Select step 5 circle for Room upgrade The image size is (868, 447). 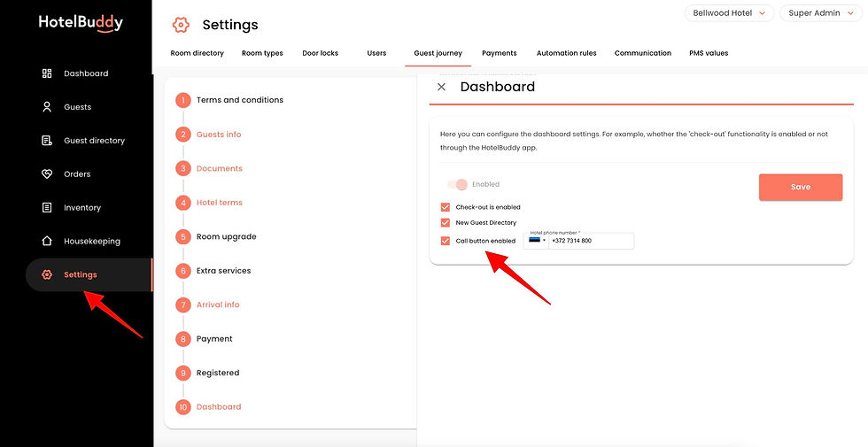(183, 237)
